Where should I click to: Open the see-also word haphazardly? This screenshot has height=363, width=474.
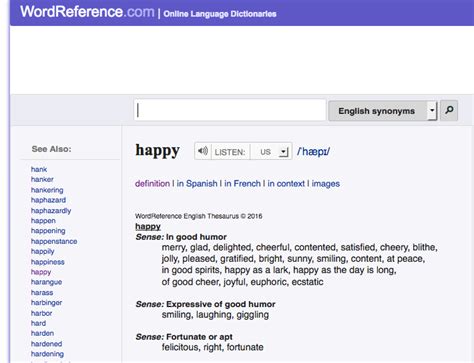(51, 211)
